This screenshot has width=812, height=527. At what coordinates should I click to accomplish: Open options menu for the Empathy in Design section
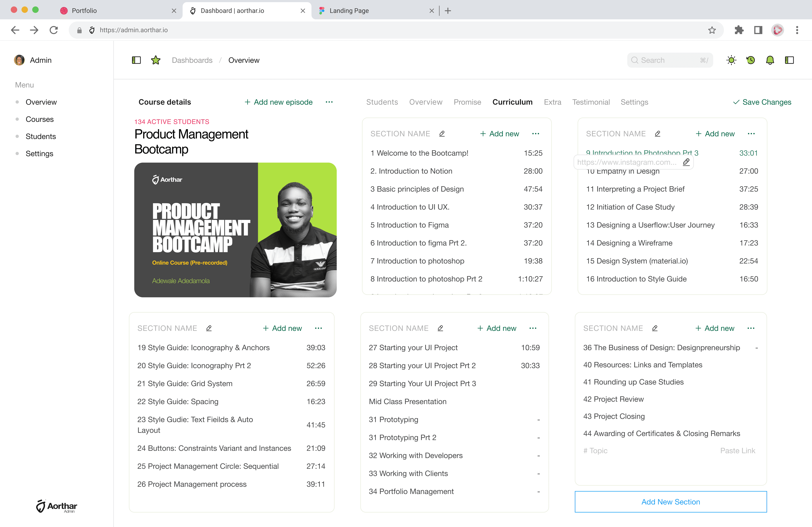pos(751,134)
